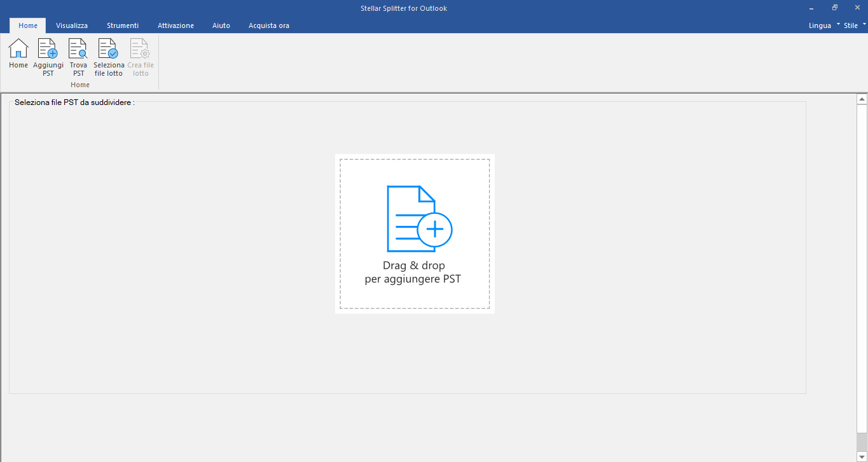Expand the Stile dropdown menu
The image size is (868, 462).
[x=855, y=25]
